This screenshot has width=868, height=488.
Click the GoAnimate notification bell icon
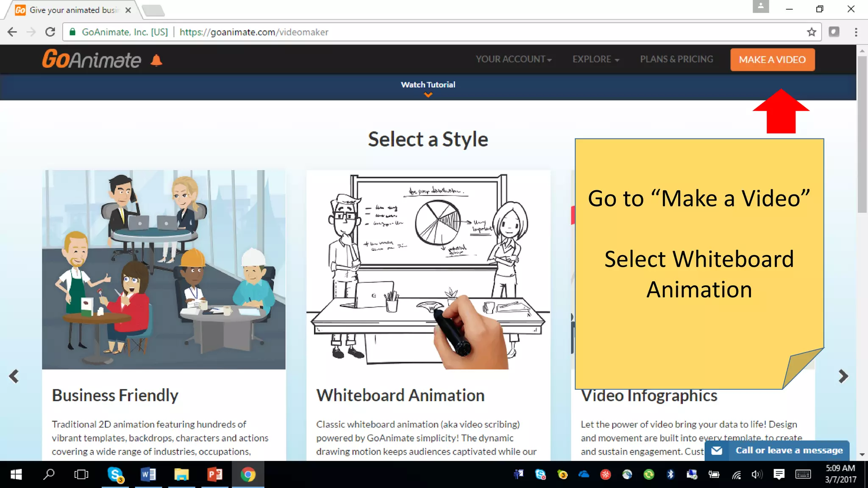[x=156, y=61]
